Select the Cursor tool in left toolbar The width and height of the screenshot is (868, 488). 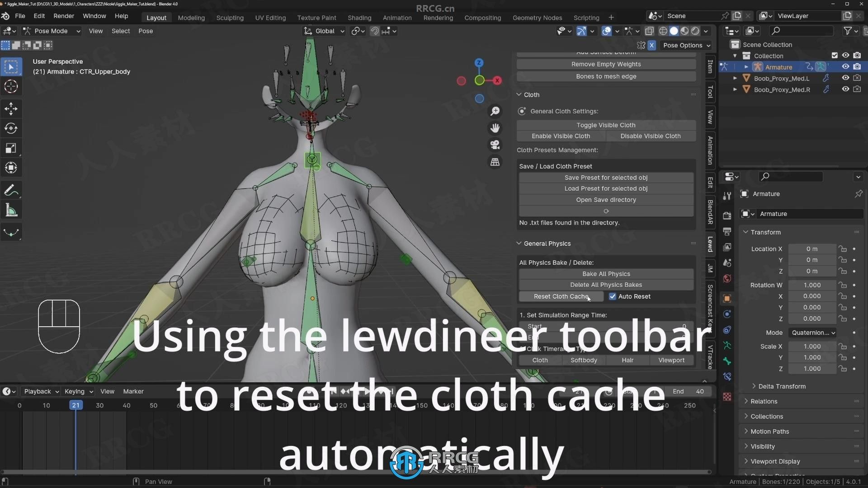(11, 86)
